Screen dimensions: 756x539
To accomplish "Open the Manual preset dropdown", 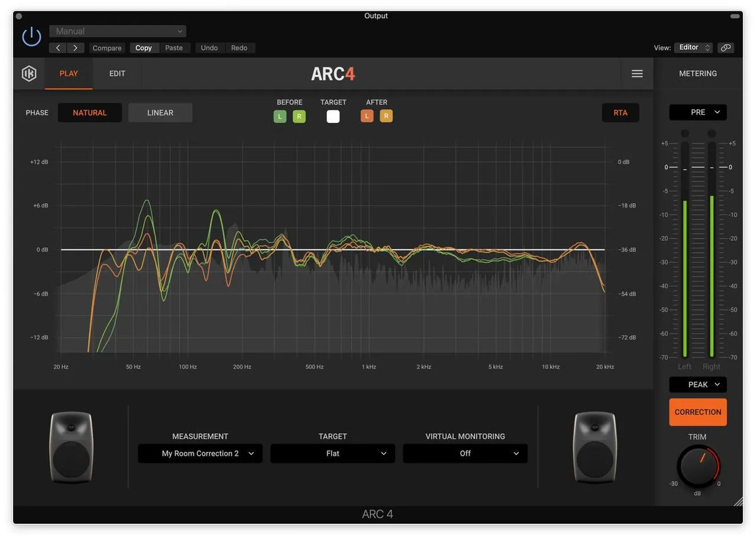I will (x=117, y=30).
